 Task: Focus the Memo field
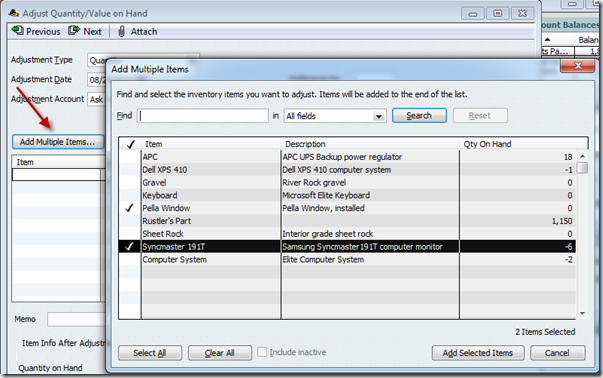77,319
